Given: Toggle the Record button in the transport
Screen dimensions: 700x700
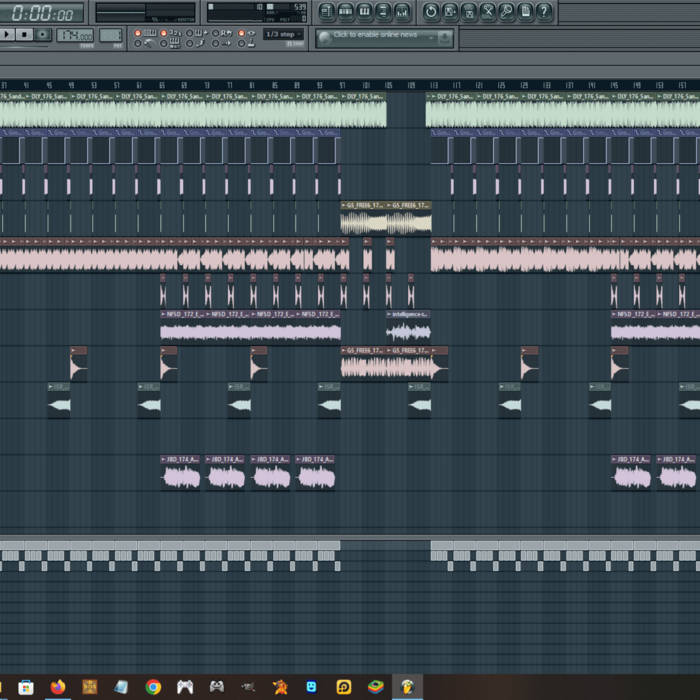Looking at the screenshot, I should click(x=42, y=35).
